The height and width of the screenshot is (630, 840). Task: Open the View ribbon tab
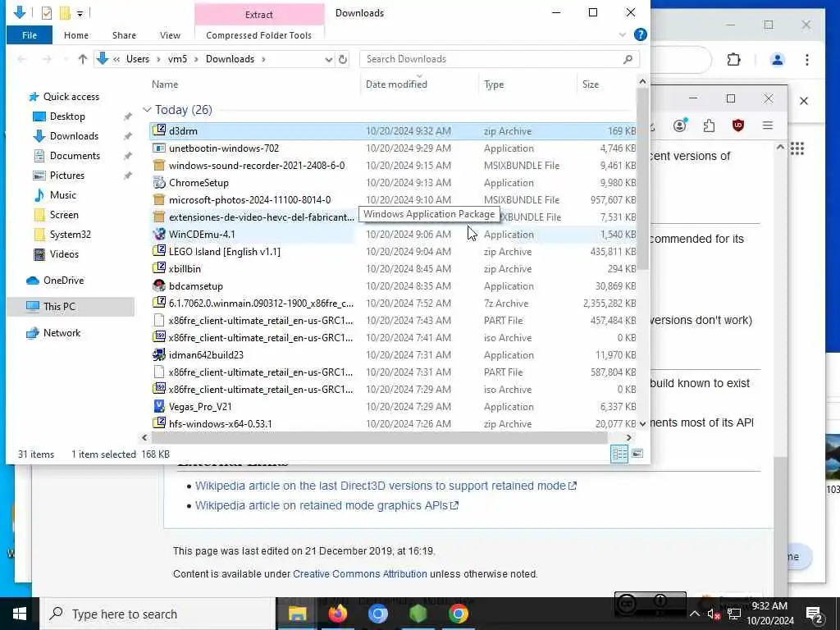[x=170, y=35]
